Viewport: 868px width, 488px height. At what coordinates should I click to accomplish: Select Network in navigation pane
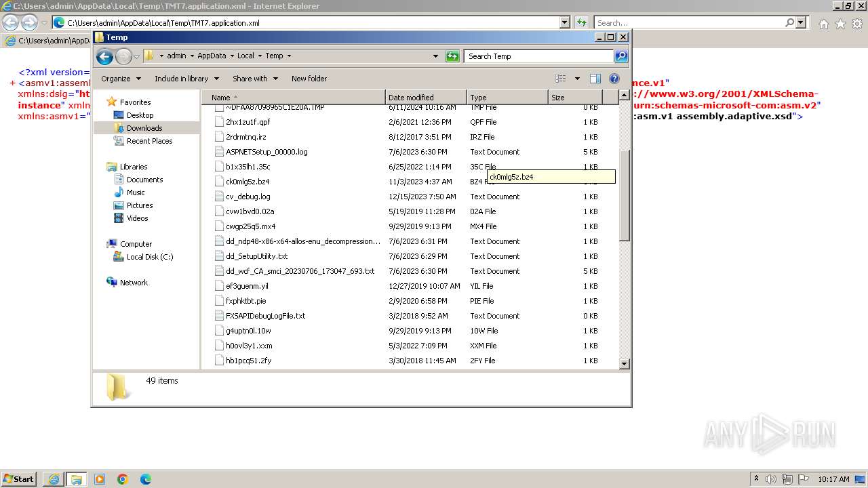point(134,283)
